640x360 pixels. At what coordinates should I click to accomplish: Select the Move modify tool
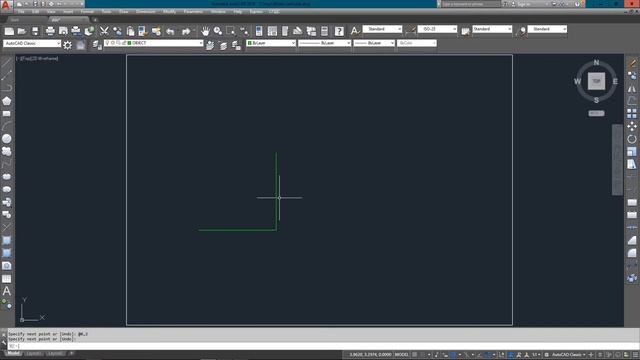[x=632, y=126]
